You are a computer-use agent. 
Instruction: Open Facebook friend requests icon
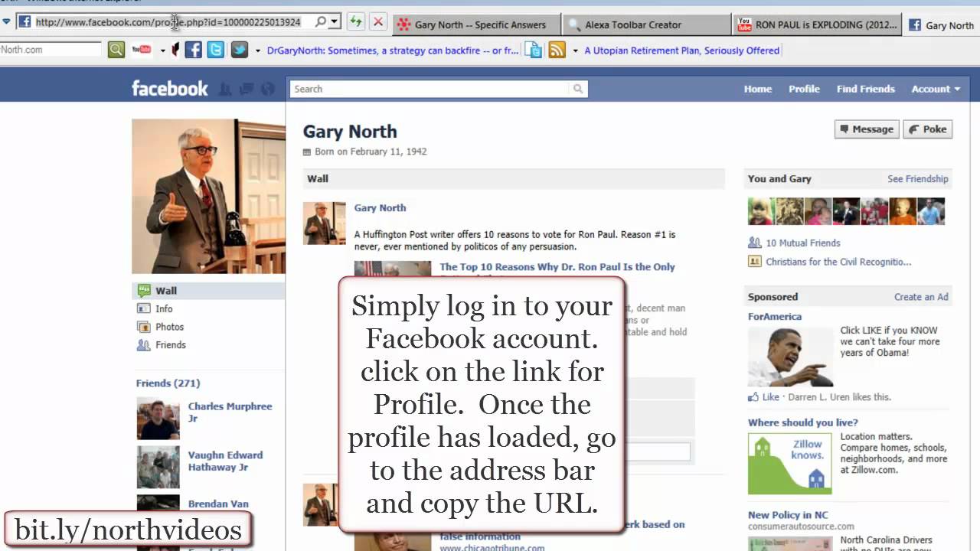point(224,89)
